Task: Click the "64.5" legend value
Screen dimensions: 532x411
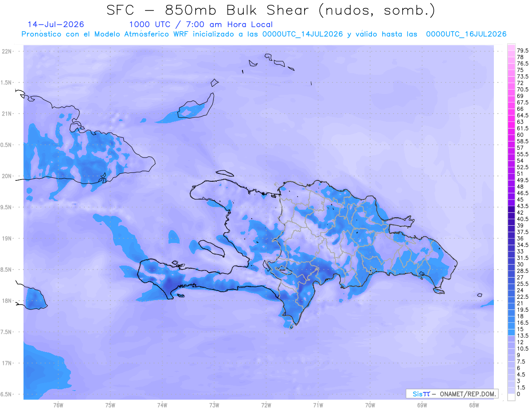Action: coord(523,115)
